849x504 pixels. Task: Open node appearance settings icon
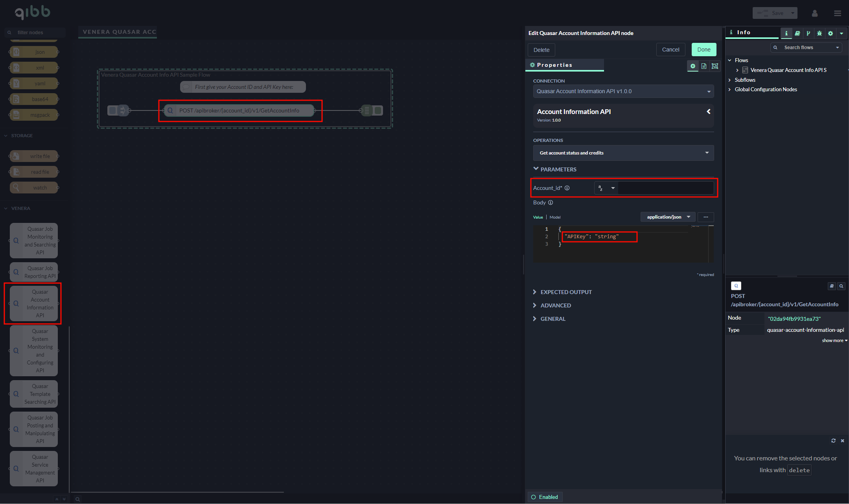715,66
